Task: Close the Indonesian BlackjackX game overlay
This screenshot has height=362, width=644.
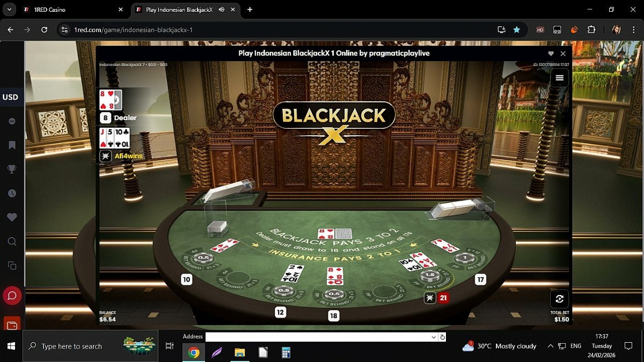Action: coord(563,54)
